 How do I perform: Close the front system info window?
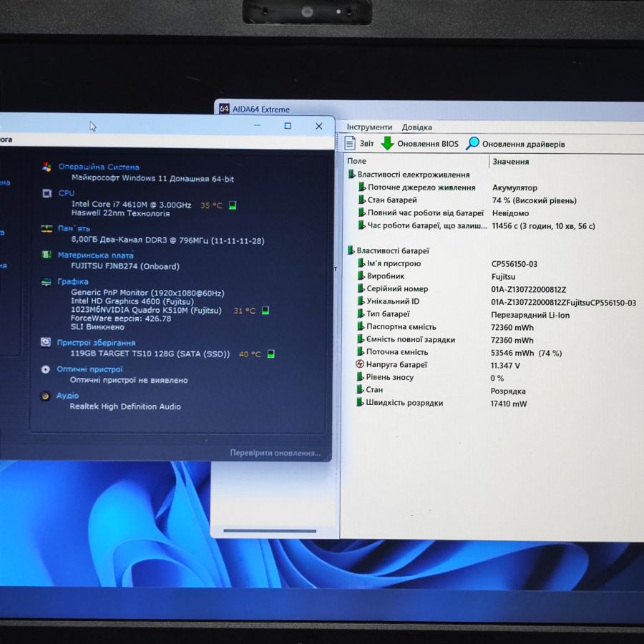318,126
